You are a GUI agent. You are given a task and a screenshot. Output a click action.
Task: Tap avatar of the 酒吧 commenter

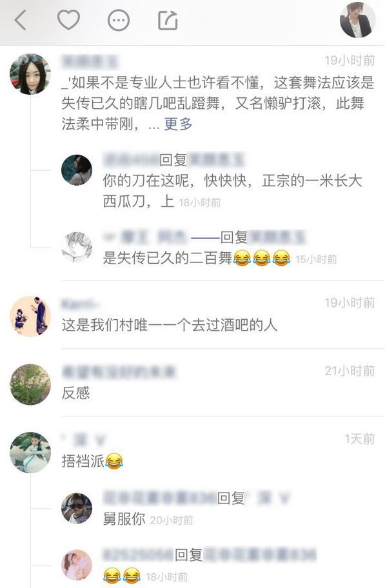(30, 316)
